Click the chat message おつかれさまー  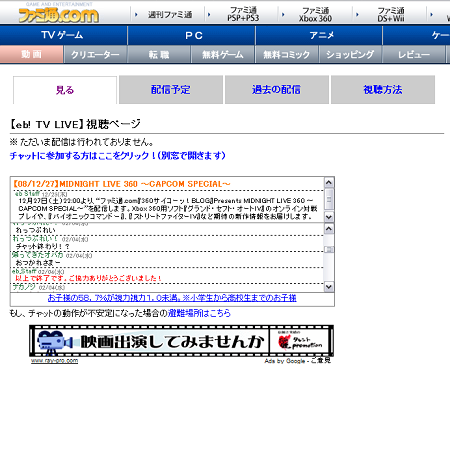(x=38, y=263)
